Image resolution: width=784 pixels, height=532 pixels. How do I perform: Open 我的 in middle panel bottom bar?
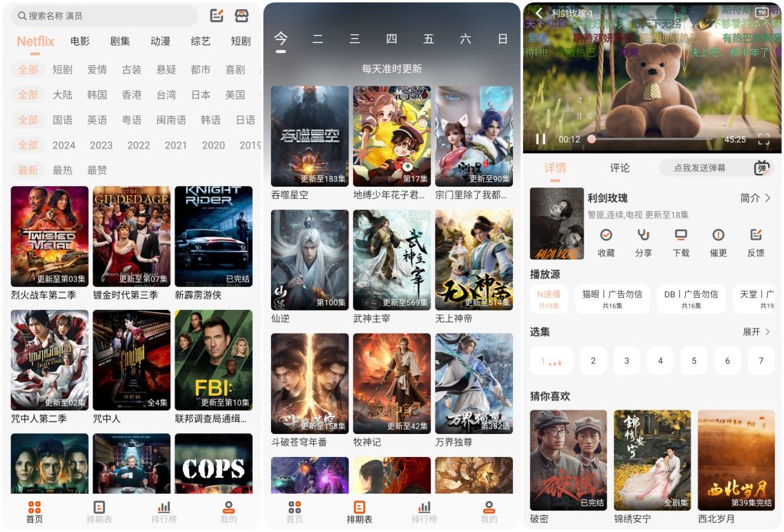click(x=489, y=513)
